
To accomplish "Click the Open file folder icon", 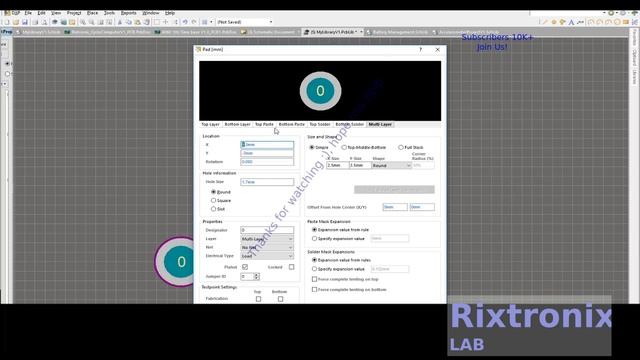I will coord(16,22).
